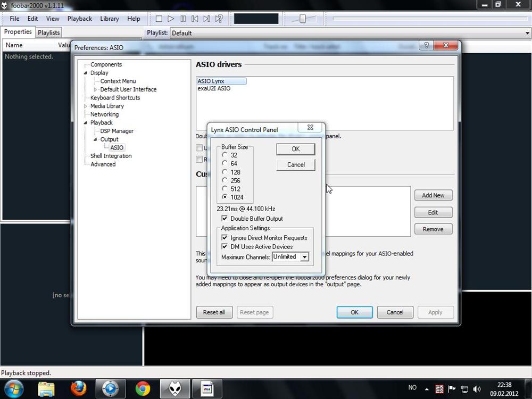532x399 pixels.
Task: Collapse the Output tree node
Action: 95,139
